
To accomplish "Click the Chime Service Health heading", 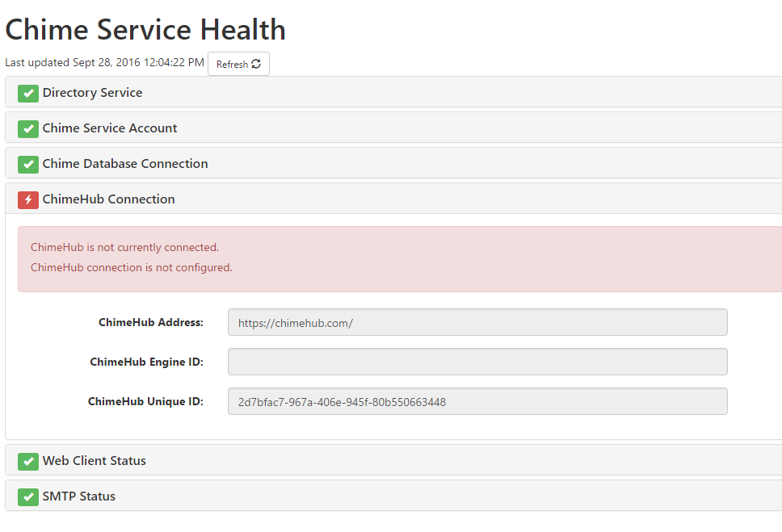I will point(145,29).
